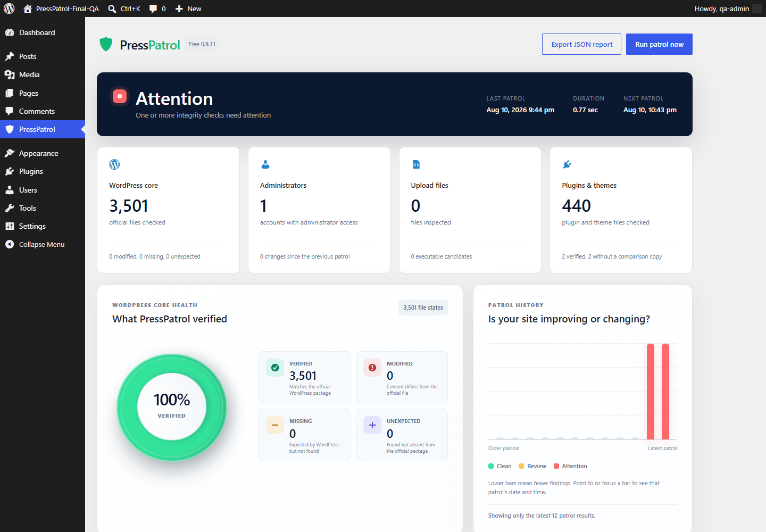Click the WordPress core card logo icon

[x=114, y=164]
